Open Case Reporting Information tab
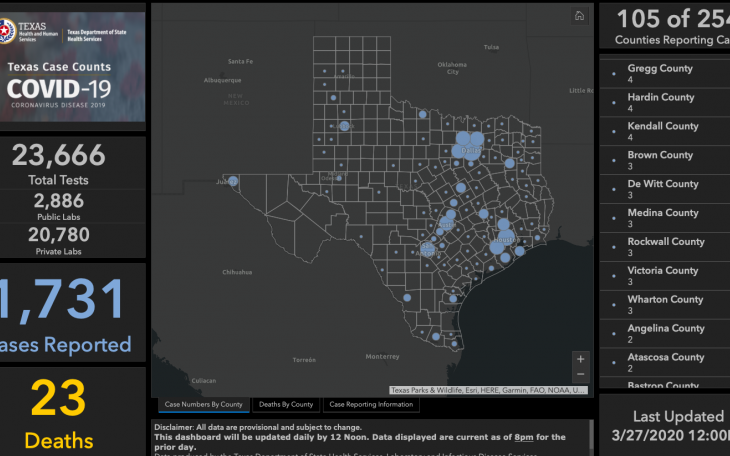Image resolution: width=730 pixels, height=456 pixels. pyautogui.click(x=371, y=404)
